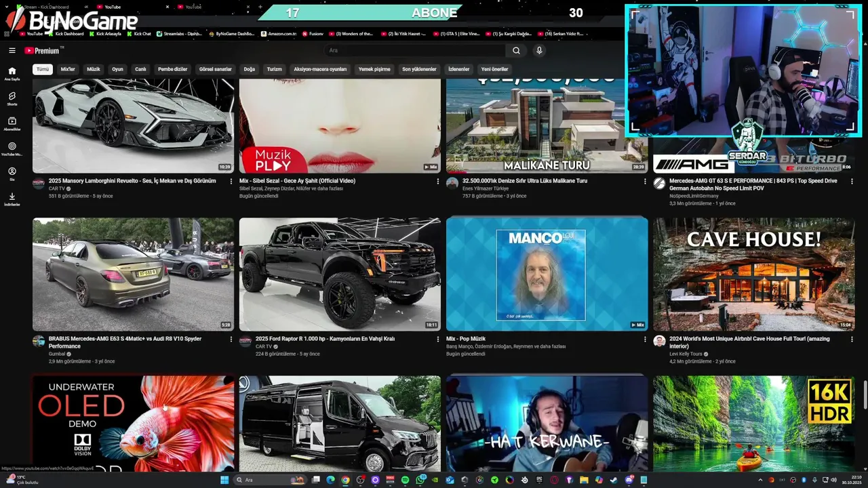Image resolution: width=868 pixels, height=488 pixels.
Task: Play the Underwater OLED Demo thumbnail
Action: click(133, 424)
